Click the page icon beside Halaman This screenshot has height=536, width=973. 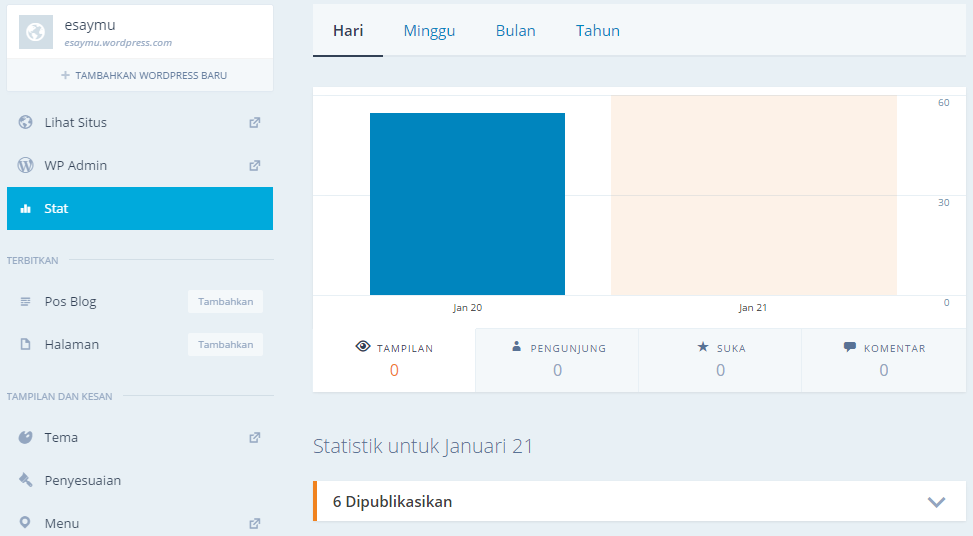click(25, 344)
